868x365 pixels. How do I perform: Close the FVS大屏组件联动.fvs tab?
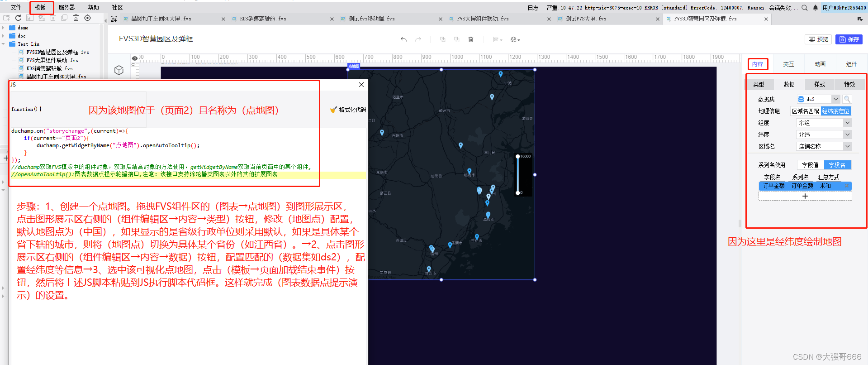(x=549, y=19)
